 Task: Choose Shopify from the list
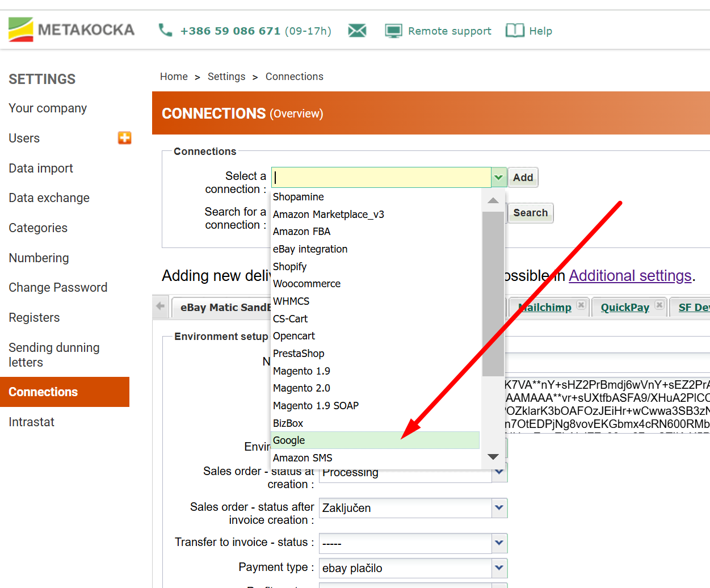coord(376,267)
